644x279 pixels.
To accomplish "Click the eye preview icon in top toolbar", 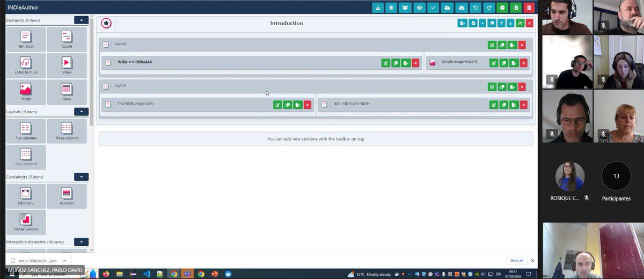I will tap(420, 8).
